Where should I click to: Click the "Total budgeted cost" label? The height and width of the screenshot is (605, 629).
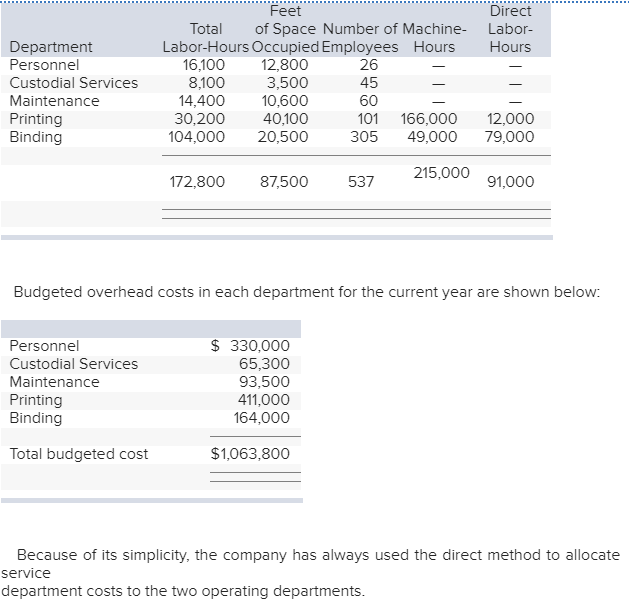click(x=78, y=454)
